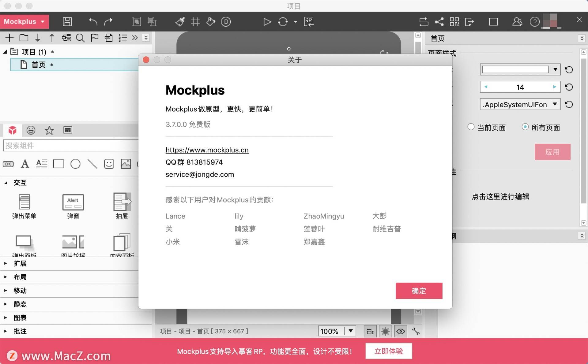588x364 pixels.
Task: Select the circle shape component
Action: [x=75, y=164]
